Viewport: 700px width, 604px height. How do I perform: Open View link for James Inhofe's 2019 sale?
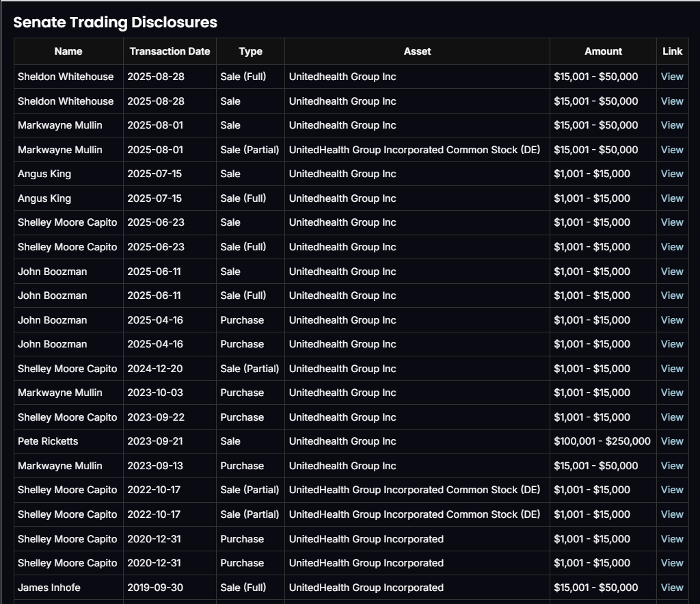[x=671, y=587]
